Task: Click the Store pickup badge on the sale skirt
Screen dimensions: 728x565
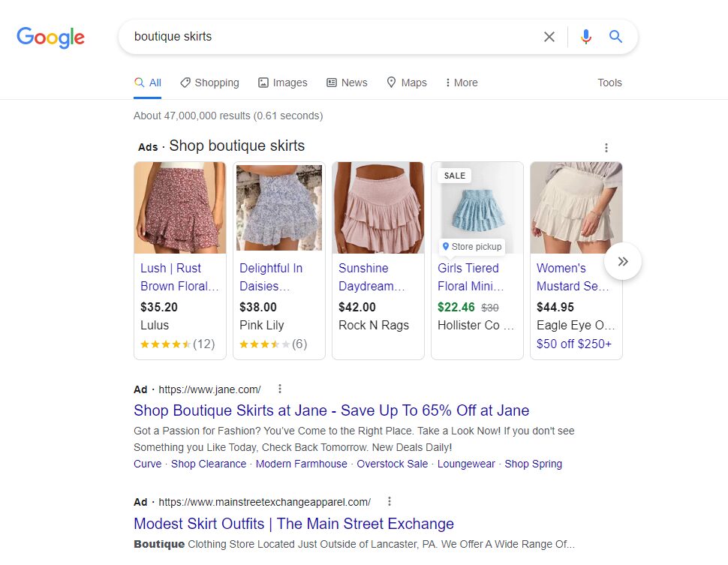Action: pyautogui.click(x=471, y=246)
